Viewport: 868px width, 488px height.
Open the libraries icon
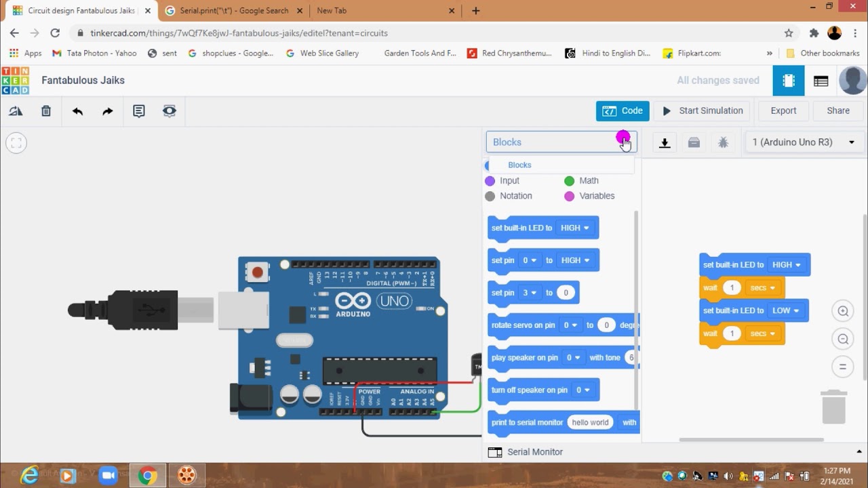[694, 142]
